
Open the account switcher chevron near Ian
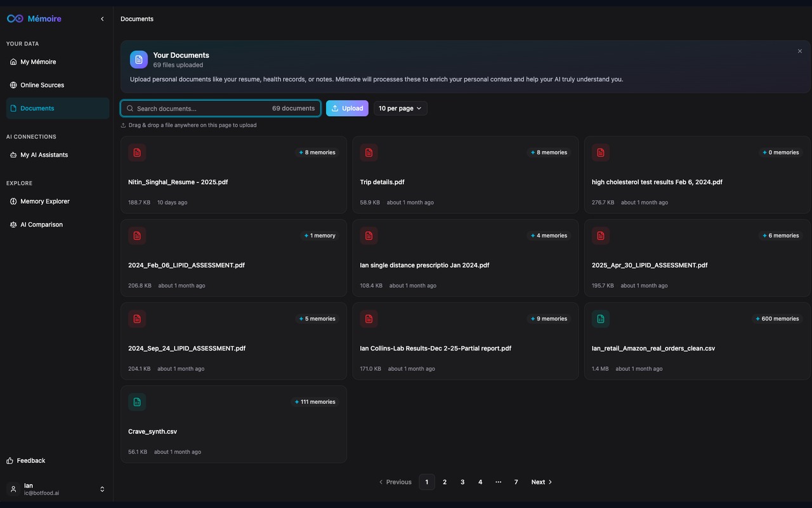click(x=102, y=489)
